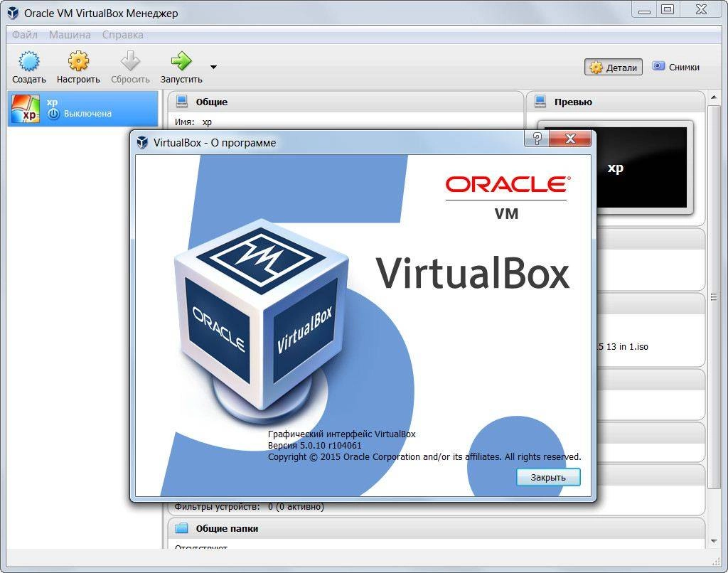The height and width of the screenshot is (573, 728).
Task: Click the Превью section monitor icon
Action: point(540,101)
